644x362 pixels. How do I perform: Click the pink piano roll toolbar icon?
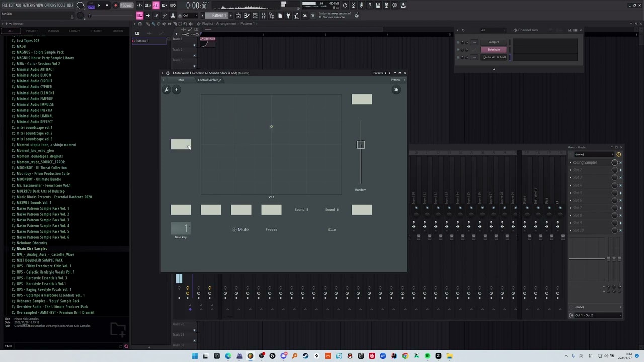tap(139, 16)
